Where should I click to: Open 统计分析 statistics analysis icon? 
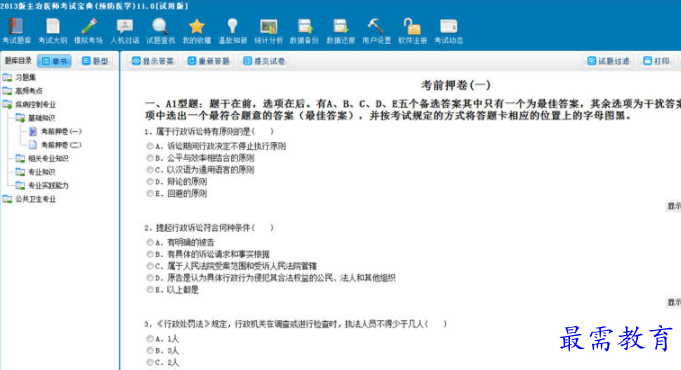[268, 31]
